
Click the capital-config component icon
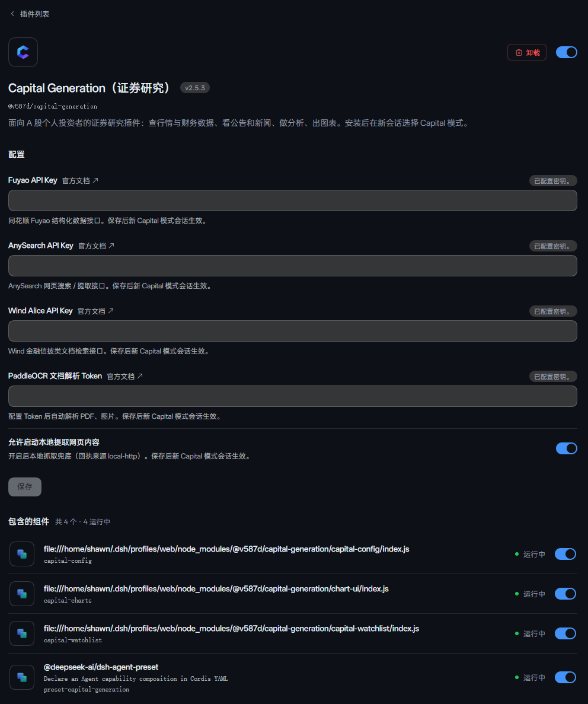pos(22,554)
